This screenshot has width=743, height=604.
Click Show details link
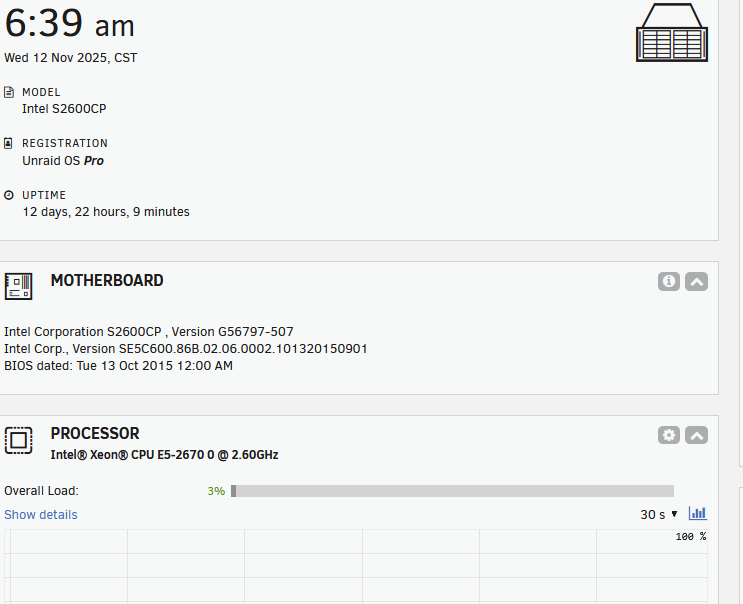click(x=41, y=514)
